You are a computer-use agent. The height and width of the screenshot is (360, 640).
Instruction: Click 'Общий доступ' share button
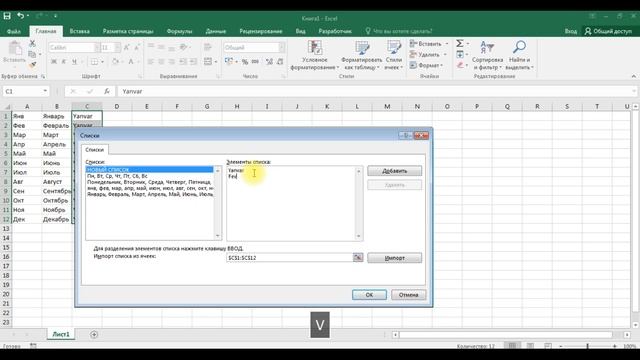click(608, 31)
